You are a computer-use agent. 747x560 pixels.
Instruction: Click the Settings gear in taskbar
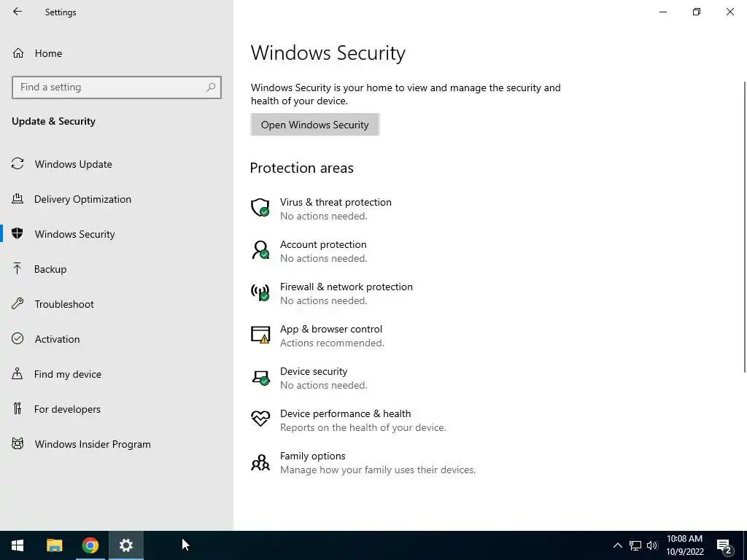click(125, 545)
